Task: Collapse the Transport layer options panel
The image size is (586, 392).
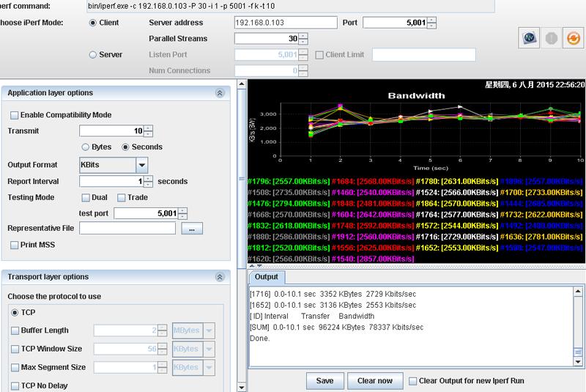Action: tap(219, 277)
